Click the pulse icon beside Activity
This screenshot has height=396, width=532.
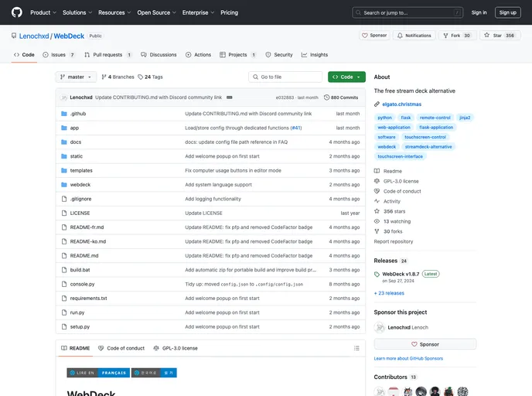pos(377,201)
